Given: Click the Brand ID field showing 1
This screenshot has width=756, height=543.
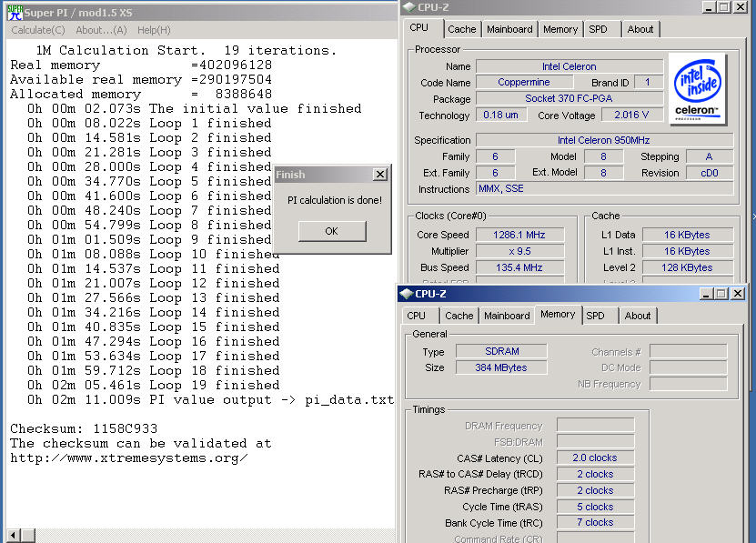Looking at the screenshot, I should tap(648, 82).
